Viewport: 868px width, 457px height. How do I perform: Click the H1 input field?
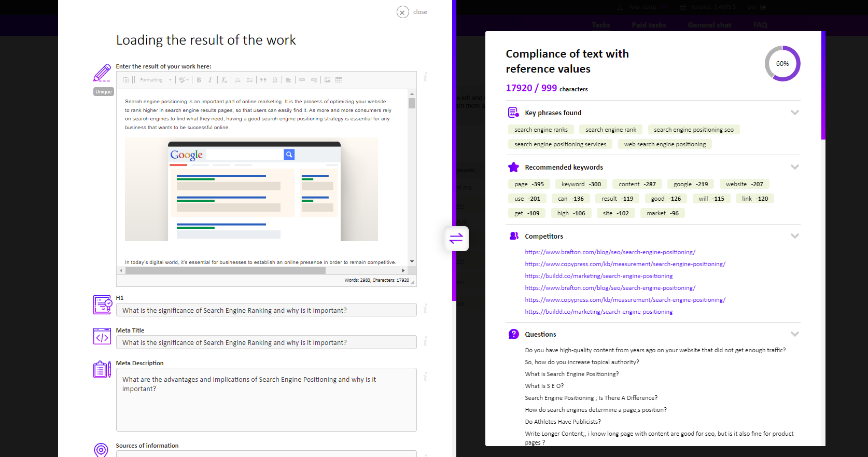click(x=267, y=310)
